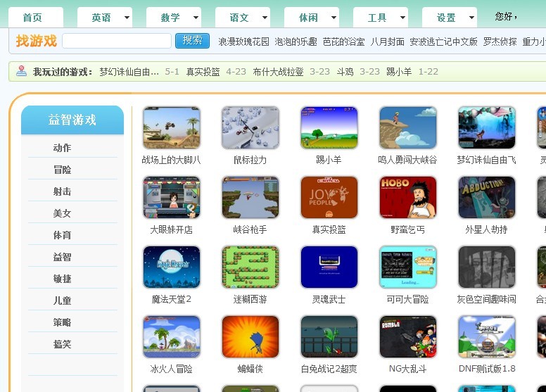Open the 真实投篮 Joy People thumbnail

(329, 198)
